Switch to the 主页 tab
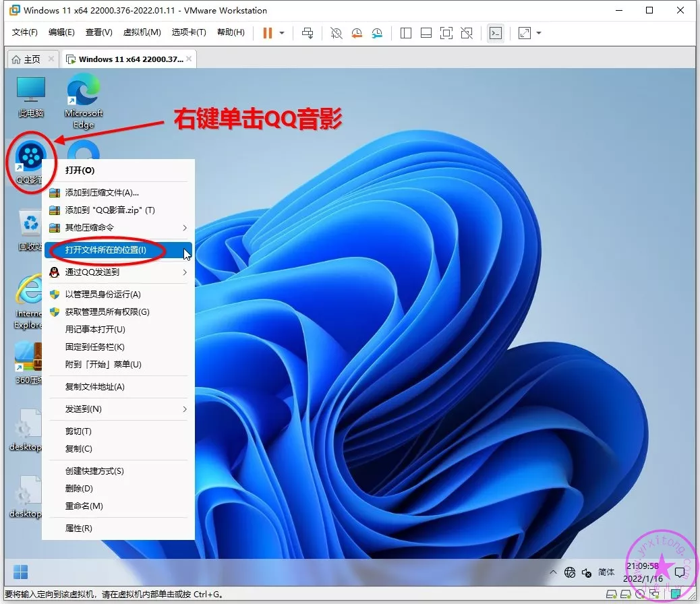Screen dimensions: 700x604 [26, 59]
